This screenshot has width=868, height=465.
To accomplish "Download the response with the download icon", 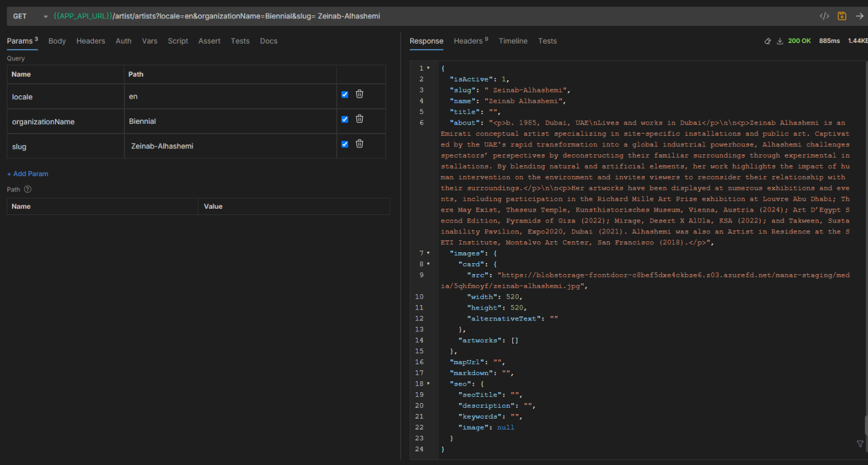I will [x=780, y=41].
